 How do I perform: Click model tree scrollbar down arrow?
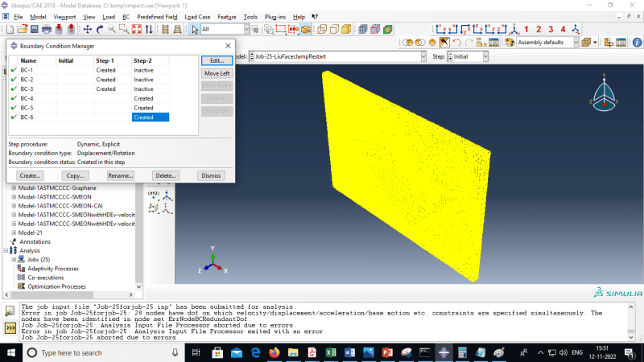point(138,286)
